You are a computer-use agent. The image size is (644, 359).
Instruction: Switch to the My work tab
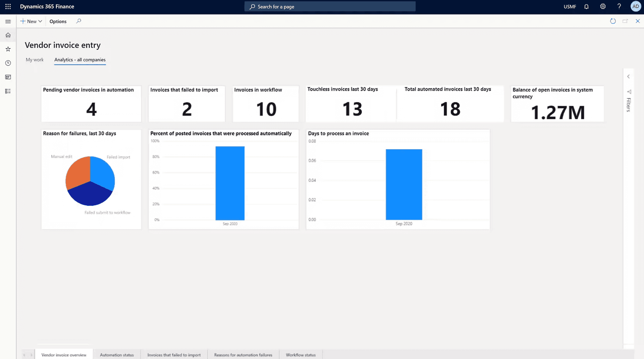(34, 59)
